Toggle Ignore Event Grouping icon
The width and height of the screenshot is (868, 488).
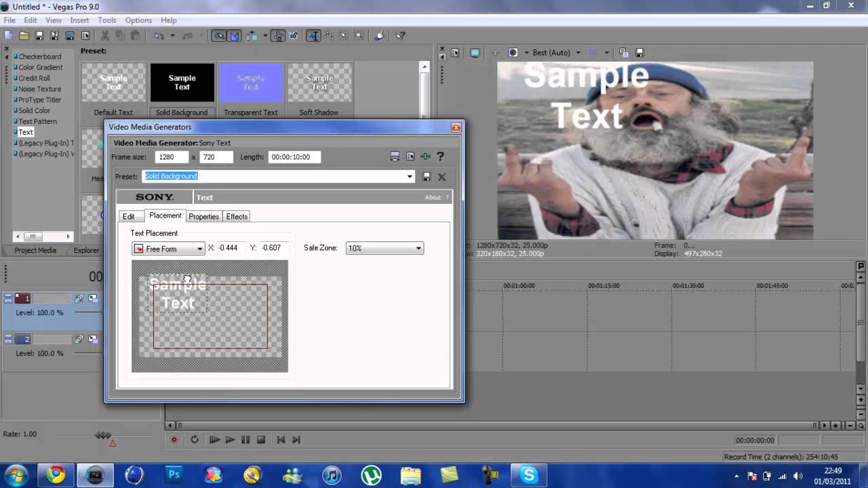294,35
